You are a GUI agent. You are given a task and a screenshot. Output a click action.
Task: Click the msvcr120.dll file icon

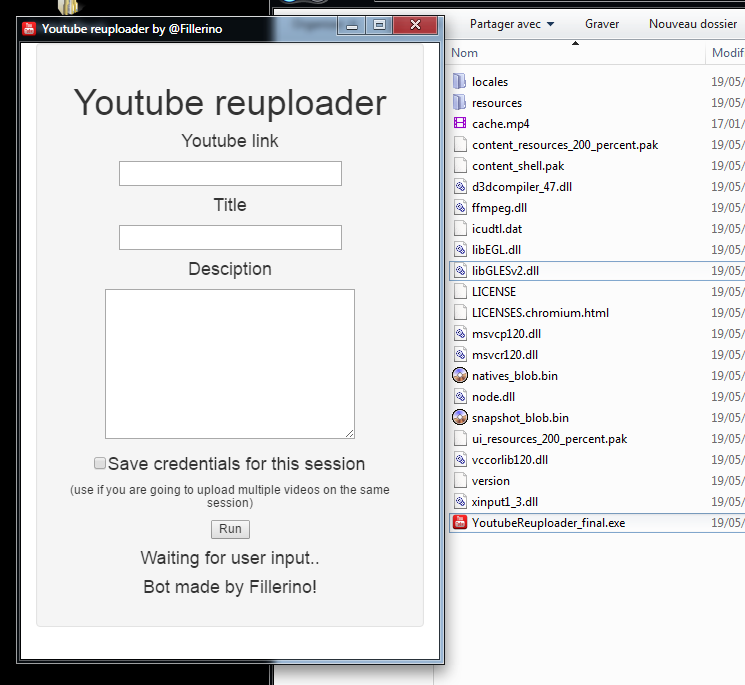tap(459, 354)
